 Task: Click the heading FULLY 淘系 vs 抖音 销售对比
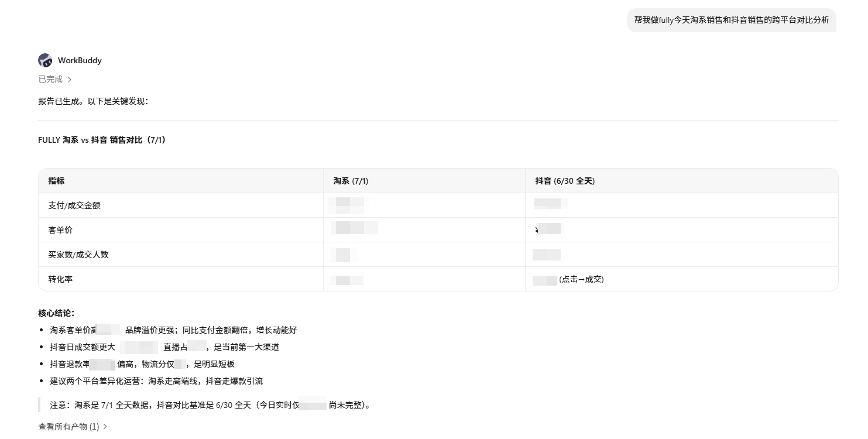point(102,140)
